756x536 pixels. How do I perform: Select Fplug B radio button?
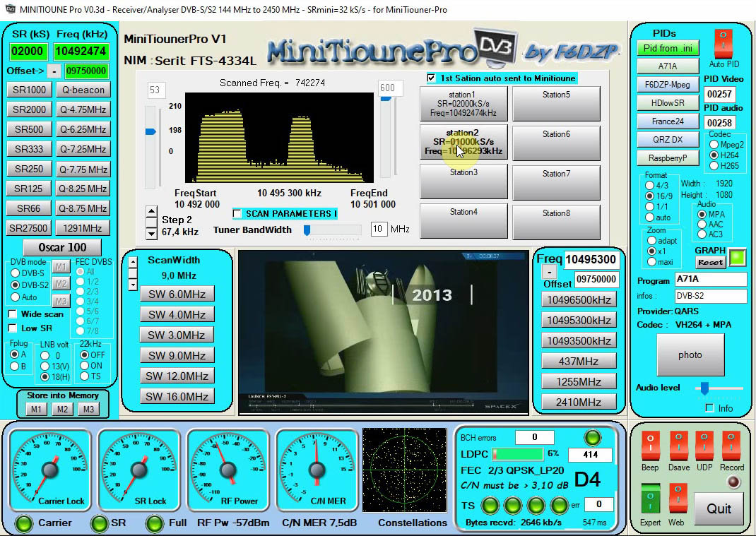pos(14,367)
